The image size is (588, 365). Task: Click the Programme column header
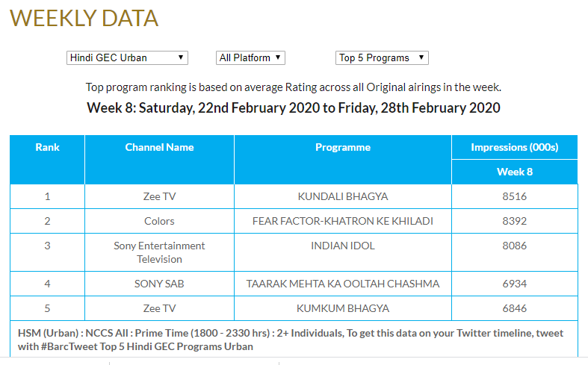(x=343, y=160)
